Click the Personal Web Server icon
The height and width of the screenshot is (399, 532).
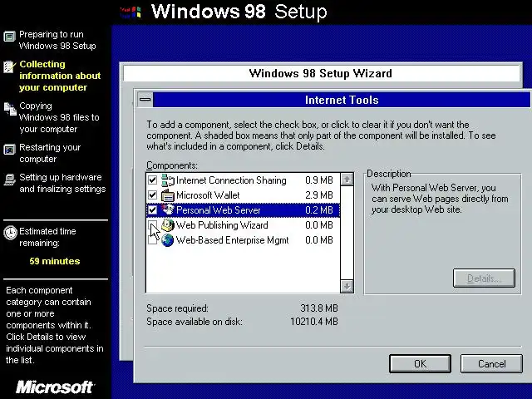[x=168, y=210]
